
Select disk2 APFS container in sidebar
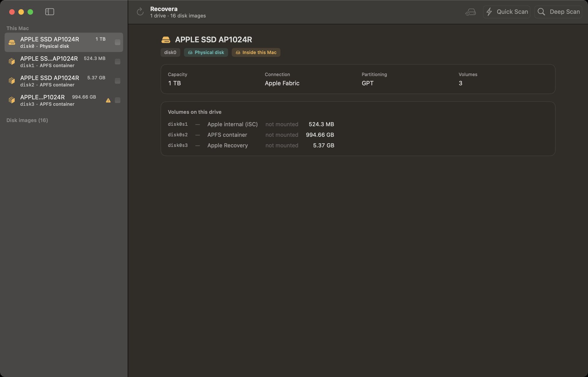tap(64, 81)
